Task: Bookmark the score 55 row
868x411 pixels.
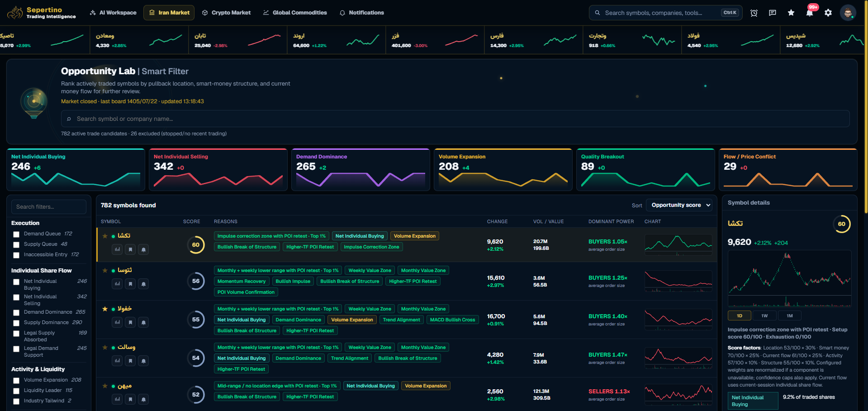Action: pos(130,322)
